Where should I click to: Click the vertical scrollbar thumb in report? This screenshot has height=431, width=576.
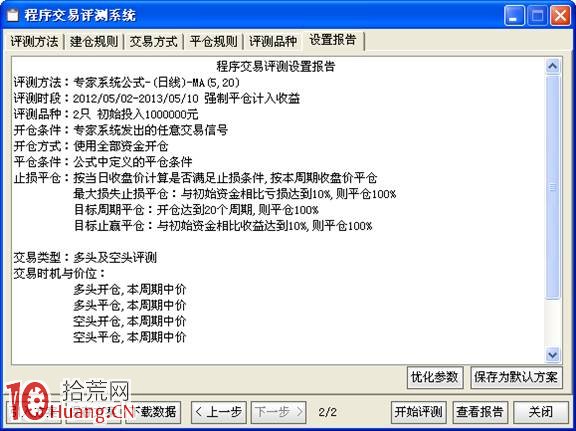point(552,187)
